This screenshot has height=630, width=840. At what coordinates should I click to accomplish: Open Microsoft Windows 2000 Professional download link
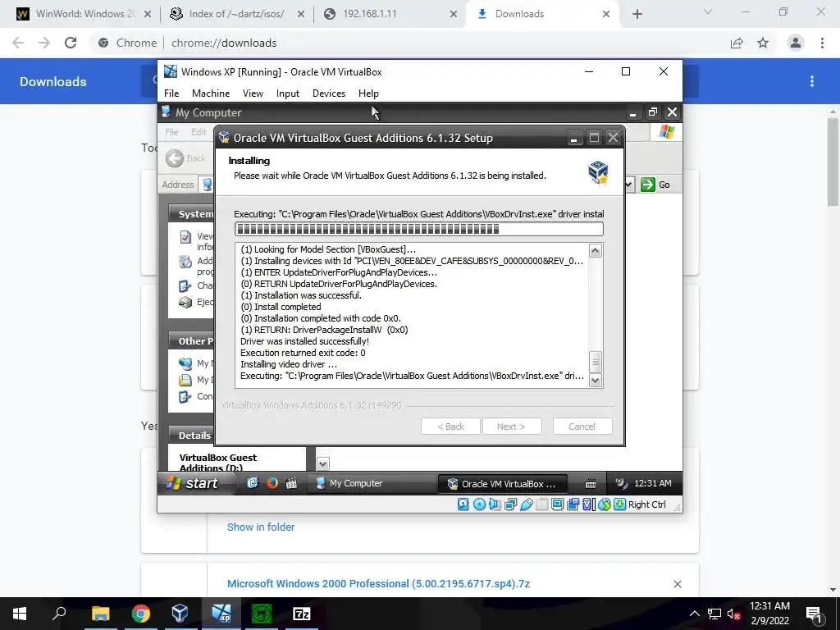(x=378, y=584)
